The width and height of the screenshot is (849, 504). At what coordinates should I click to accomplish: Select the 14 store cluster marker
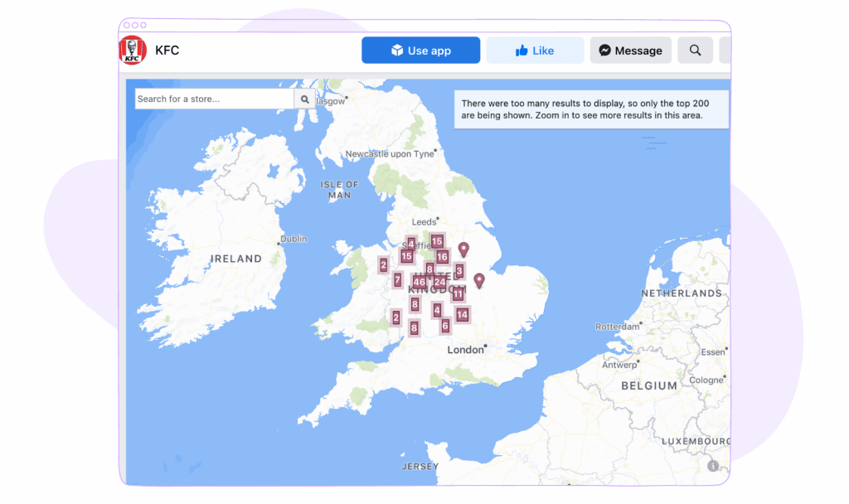click(462, 314)
